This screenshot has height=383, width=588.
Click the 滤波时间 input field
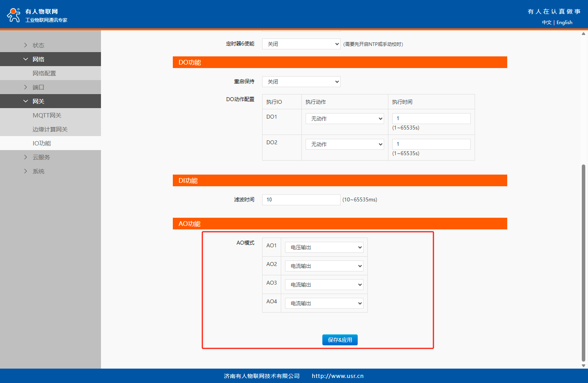point(301,199)
